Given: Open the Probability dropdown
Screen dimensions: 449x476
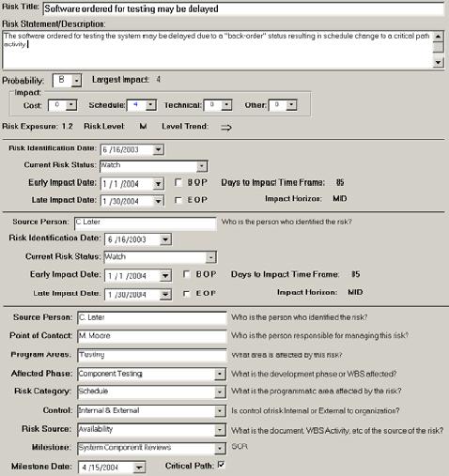Looking at the screenshot, I should coord(76,81).
